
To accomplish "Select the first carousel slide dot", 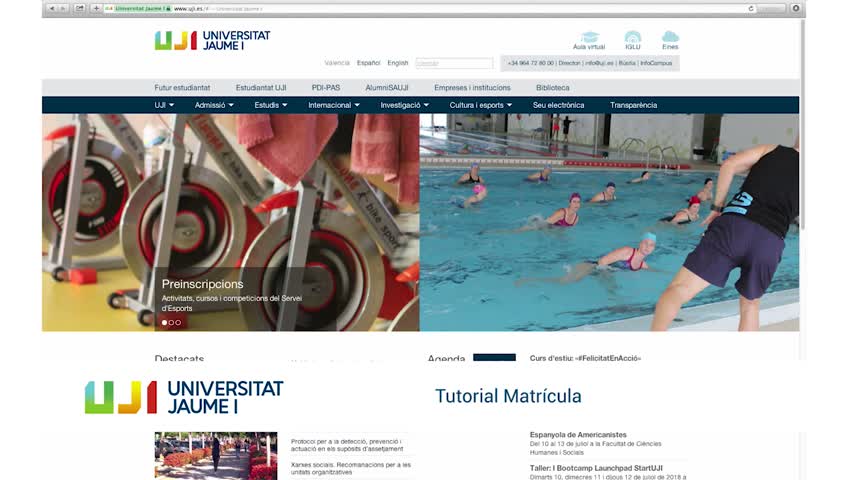I will [x=164, y=323].
